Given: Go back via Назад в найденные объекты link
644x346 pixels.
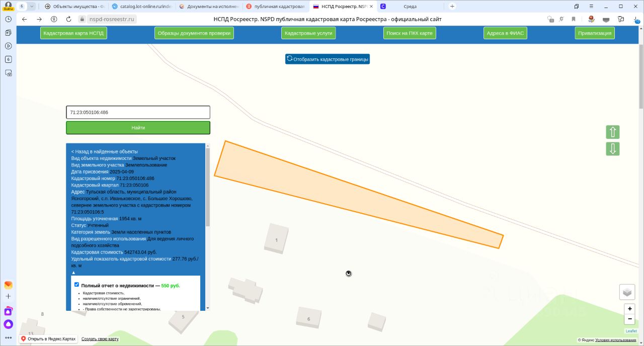Looking at the screenshot, I should coord(104,151).
